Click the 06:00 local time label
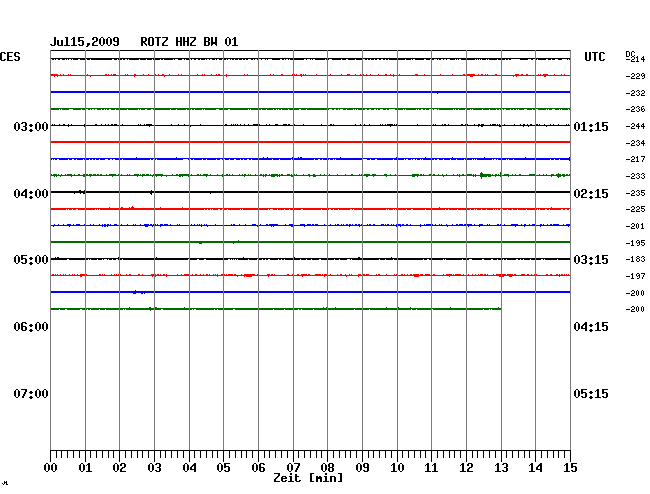 (x=31, y=327)
